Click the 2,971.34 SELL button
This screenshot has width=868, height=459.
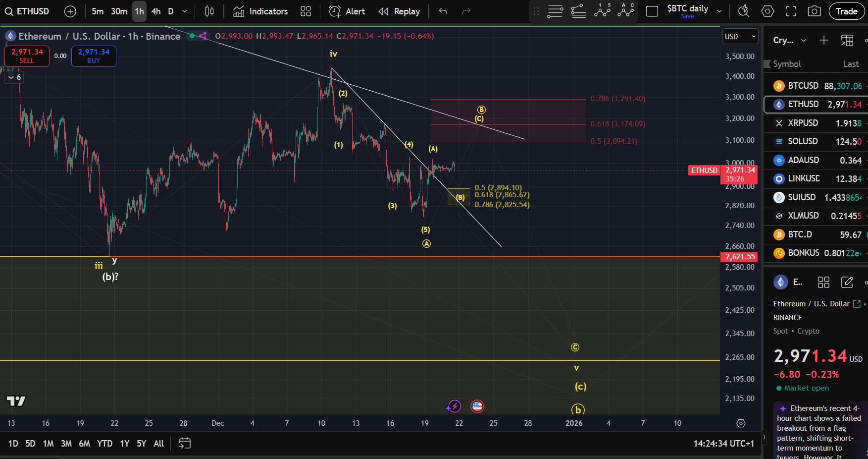[27, 56]
